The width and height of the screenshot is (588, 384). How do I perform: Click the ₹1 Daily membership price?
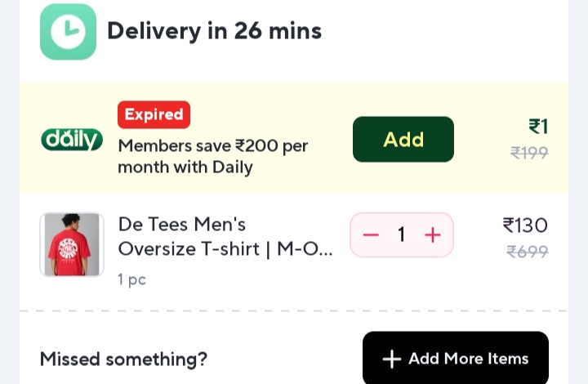point(538,127)
